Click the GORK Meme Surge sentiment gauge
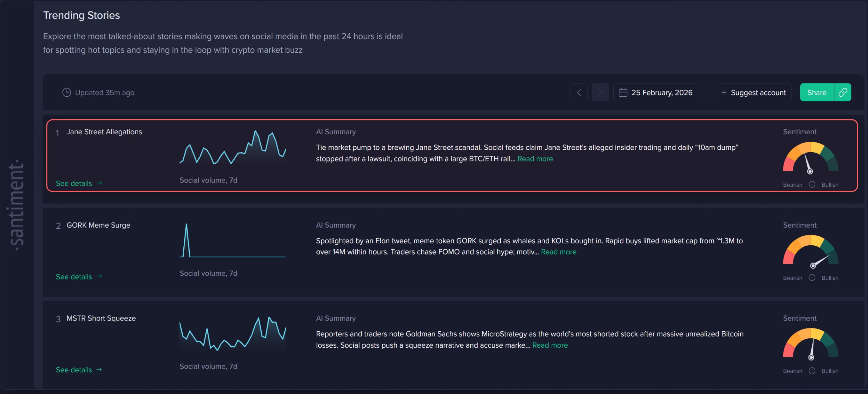This screenshot has height=394, width=868. (x=810, y=250)
